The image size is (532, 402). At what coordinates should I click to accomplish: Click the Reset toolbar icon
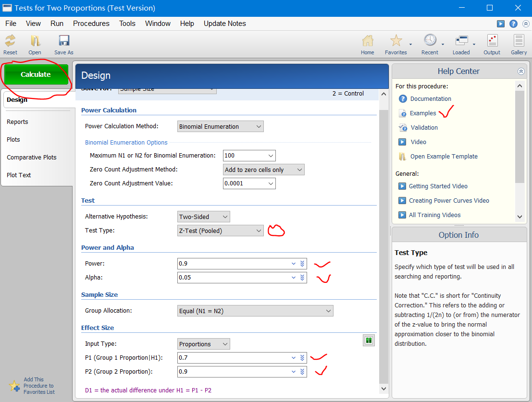10,41
